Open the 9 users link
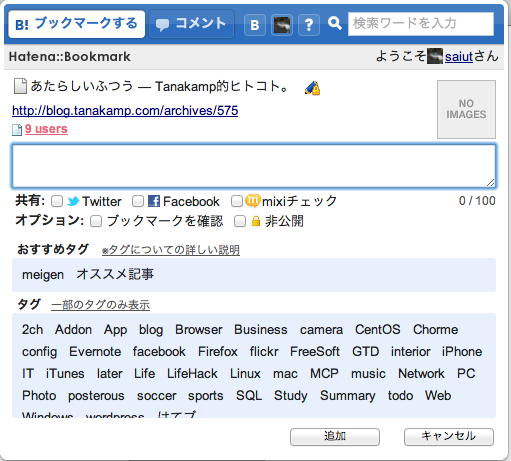 pos(46,129)
